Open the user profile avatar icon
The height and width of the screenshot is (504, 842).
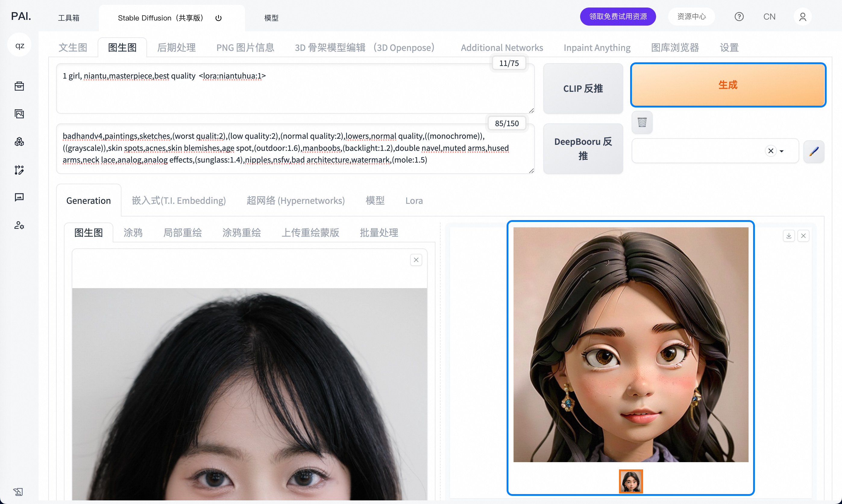802,17
